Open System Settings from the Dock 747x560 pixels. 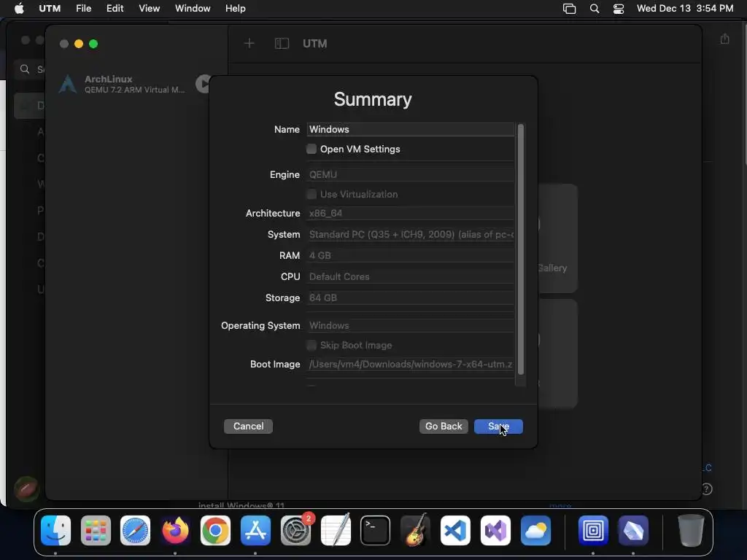(295, 530)
